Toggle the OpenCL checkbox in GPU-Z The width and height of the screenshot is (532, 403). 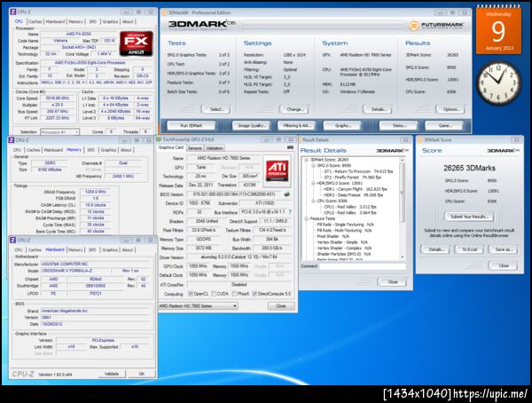[x=191, y=294]
